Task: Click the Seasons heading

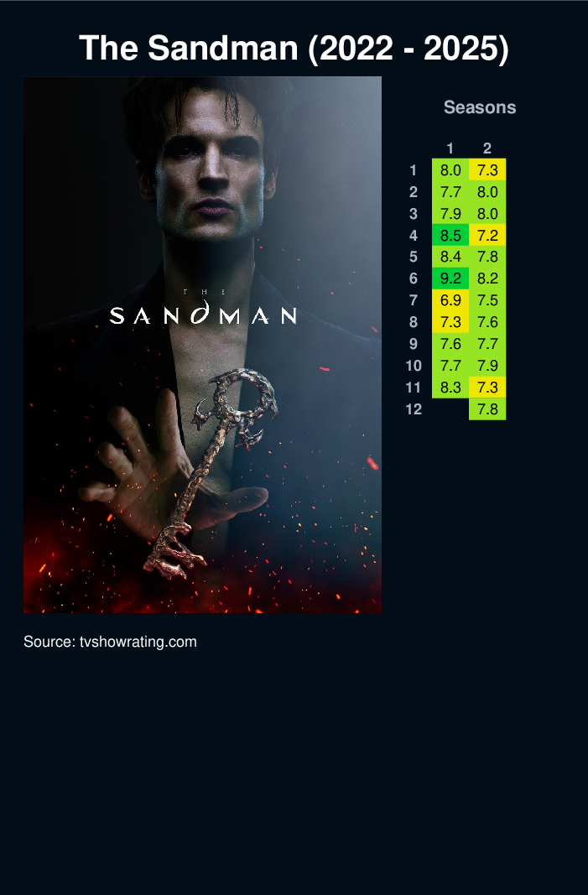Action: pyautogui.click(x=480, y=107)
